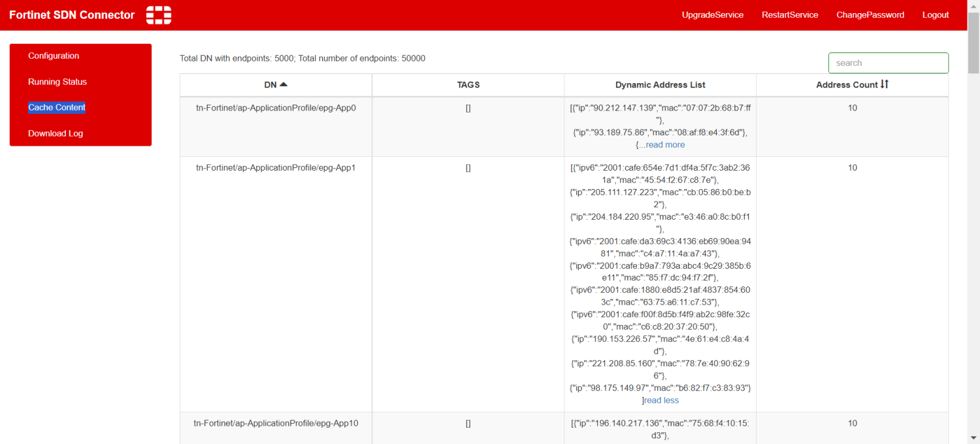Open ChangePassword from the header
980x444 pixels.
(870, 15)
